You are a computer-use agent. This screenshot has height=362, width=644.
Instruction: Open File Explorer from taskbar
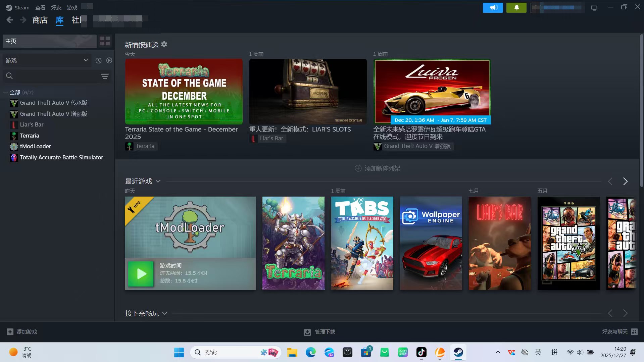292,352
